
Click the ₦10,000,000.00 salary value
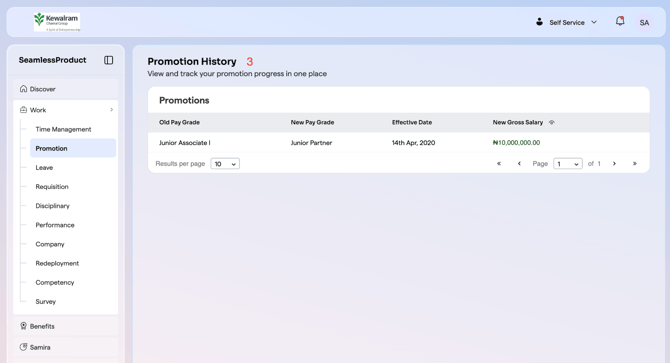coord(516,143)
